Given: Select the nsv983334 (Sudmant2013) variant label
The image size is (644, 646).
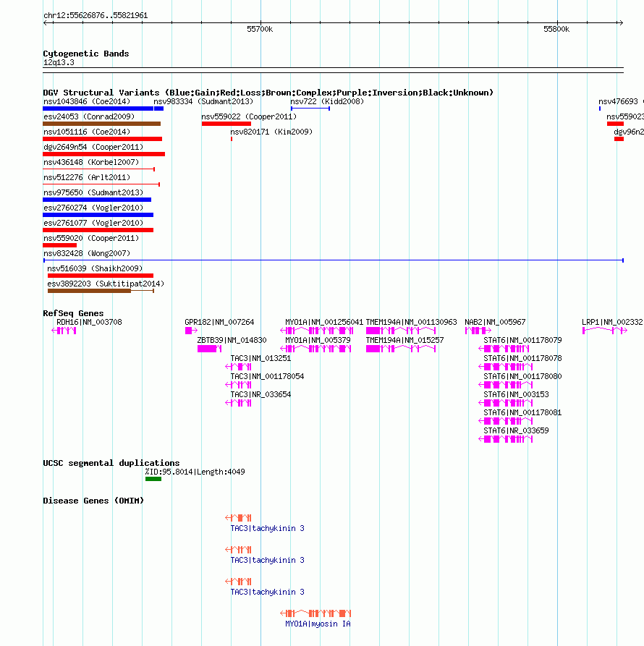Looking at the screenshot, I should pyautogui.click(x=203, y=101).
